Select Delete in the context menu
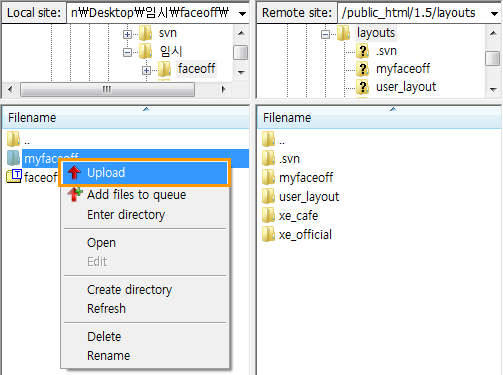 click(104, 336)
